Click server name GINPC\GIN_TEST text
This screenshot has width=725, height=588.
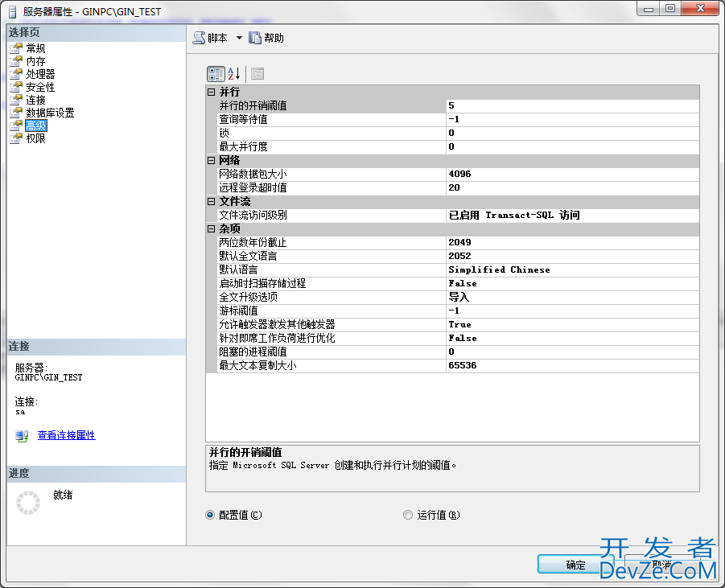coord(48,377)
